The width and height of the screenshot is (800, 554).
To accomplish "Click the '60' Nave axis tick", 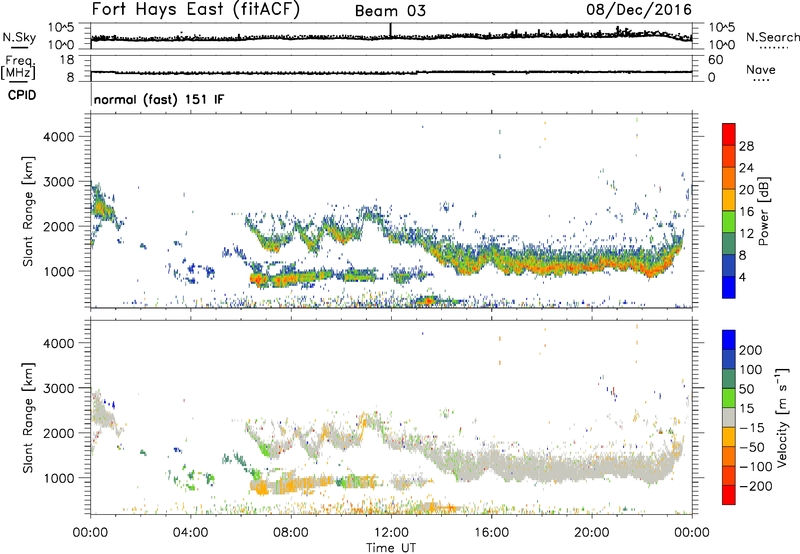I will coord(715,60).
